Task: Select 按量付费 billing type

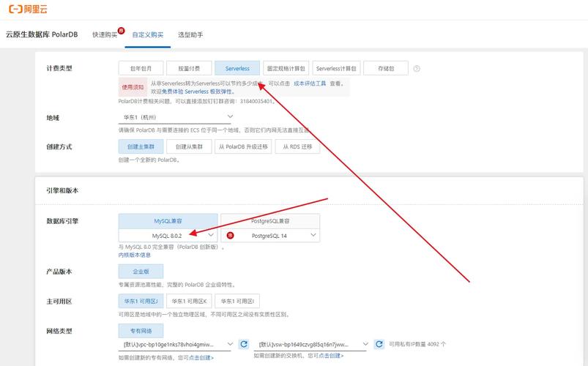Action: pyautogui.click(x=189, y=68)
